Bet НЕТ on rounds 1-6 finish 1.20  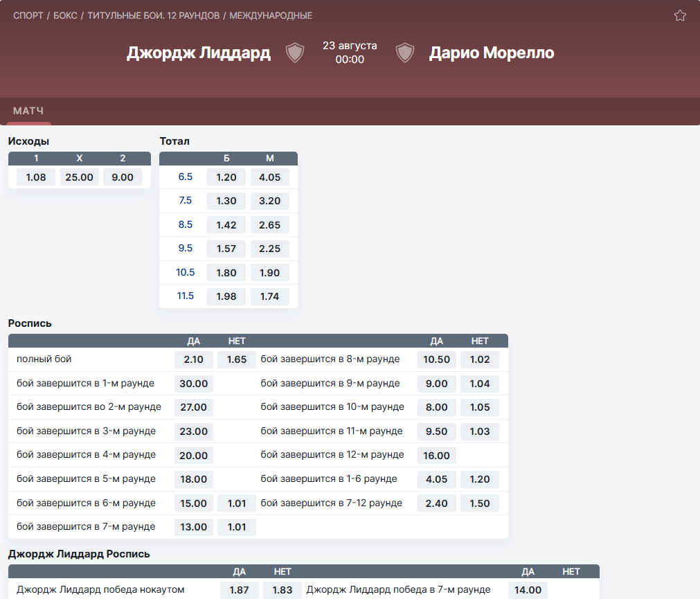point(480,479)
